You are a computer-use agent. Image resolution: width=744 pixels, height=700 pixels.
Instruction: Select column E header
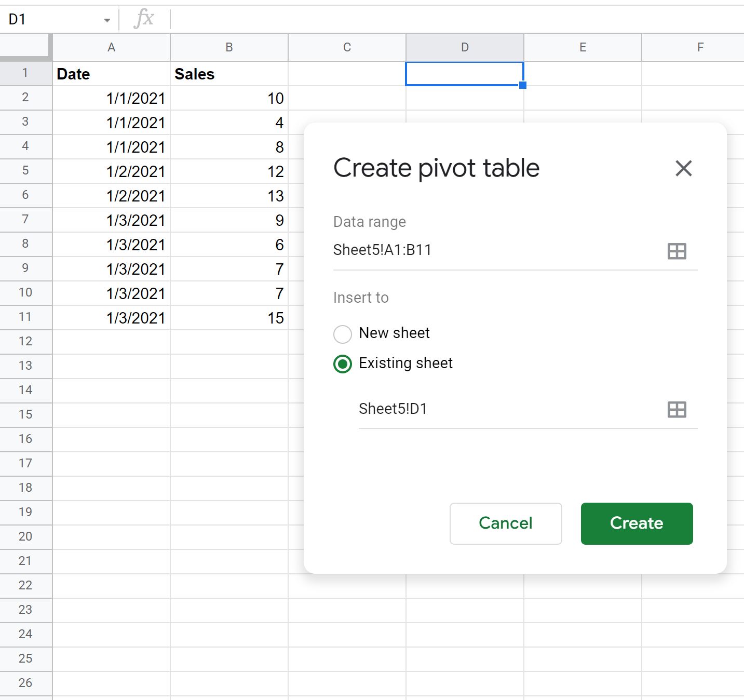tap(583, 48)
